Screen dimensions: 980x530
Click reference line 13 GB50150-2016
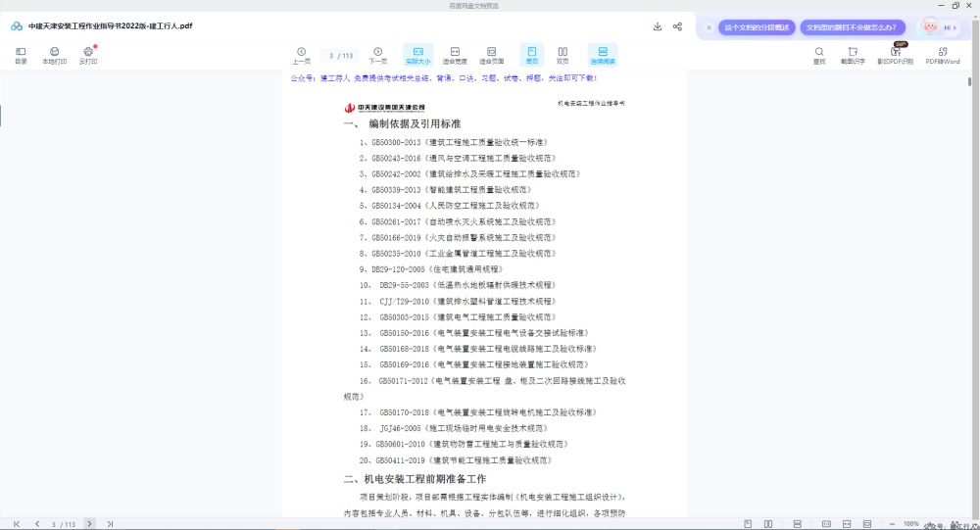pos(473,333)
